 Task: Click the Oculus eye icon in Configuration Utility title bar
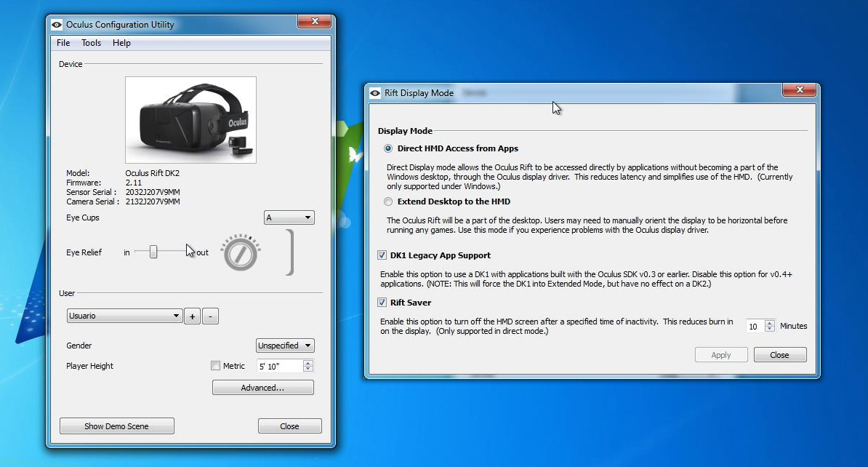57,25
